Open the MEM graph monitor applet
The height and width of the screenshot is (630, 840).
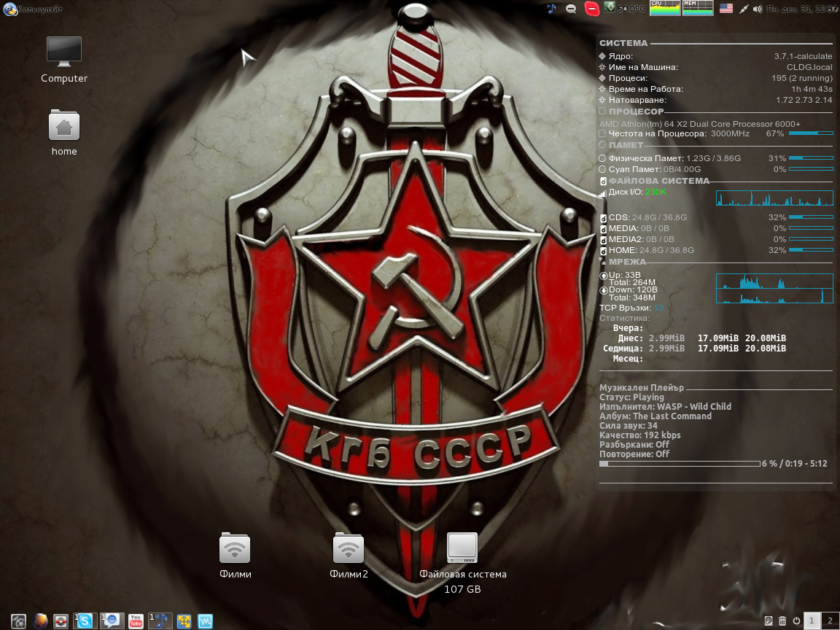point(698,8)
